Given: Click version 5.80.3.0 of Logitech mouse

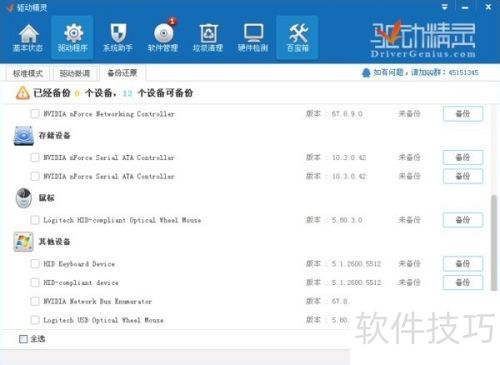Looking at the screenshot, I should 347,220.
